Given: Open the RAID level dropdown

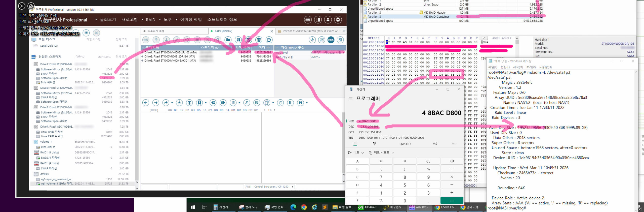Looking at the screenshot, I should (x=344, y=53).
